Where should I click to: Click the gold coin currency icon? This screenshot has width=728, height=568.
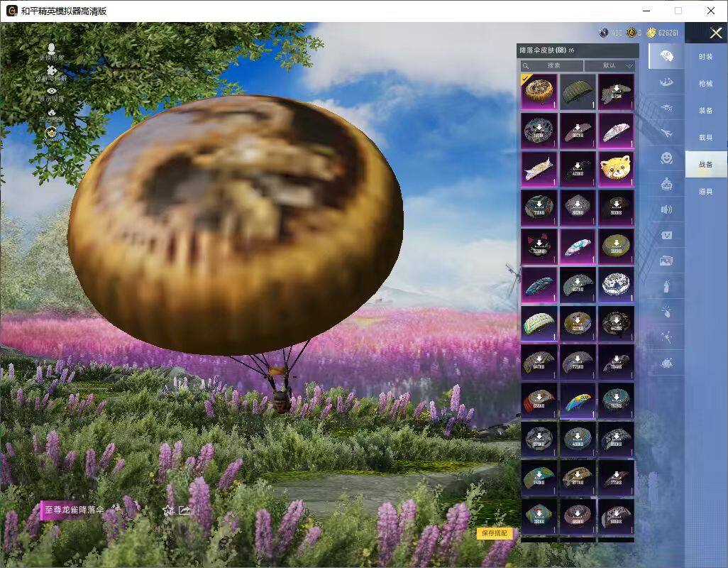tap(651, 33)
